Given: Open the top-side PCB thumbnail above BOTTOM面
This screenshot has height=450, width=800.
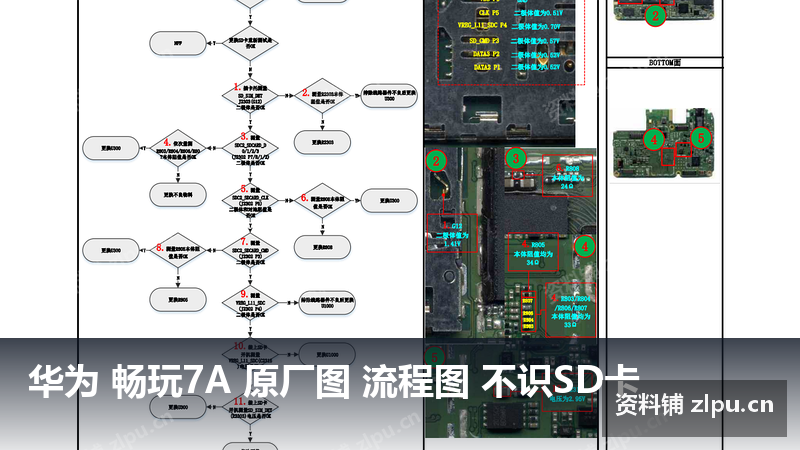Looking at the screenshot, I should 664,9.
